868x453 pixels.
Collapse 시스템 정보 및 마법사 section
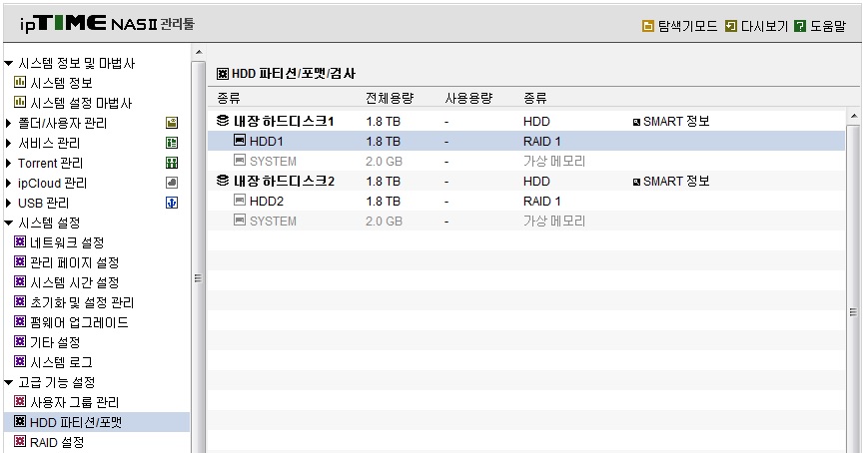(x=8, y=64)
